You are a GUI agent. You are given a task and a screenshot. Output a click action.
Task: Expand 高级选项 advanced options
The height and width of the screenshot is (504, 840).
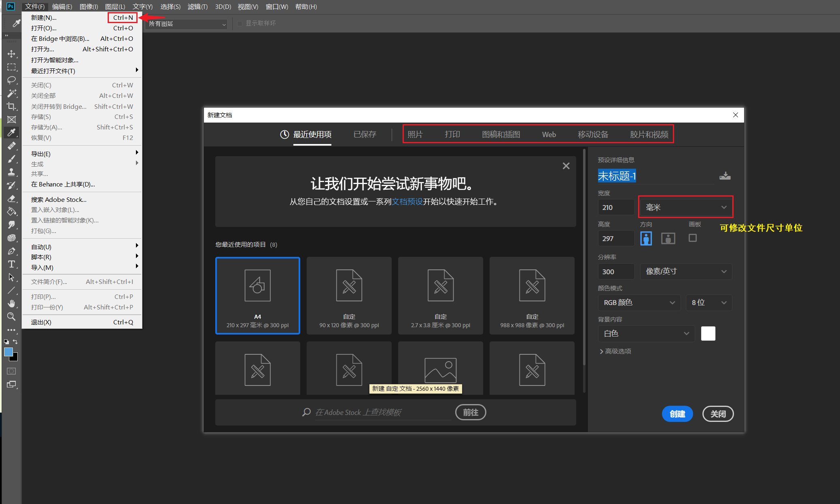[x=615, y=351]
